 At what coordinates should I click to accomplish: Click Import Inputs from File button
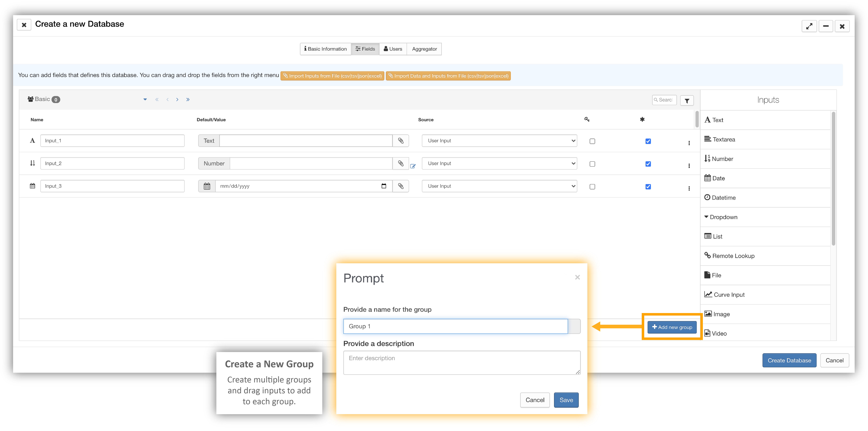click(x=332, y=76)
